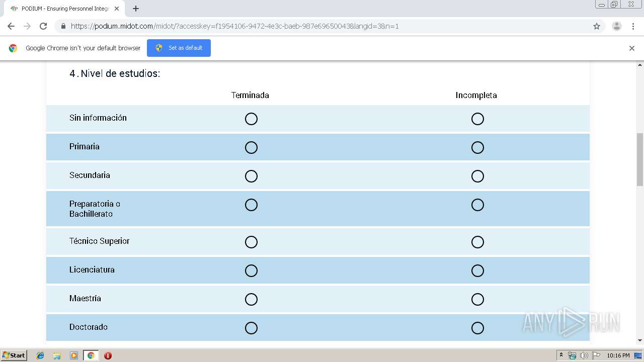
Task: Click the Terminada column header
Action: coord(250,95)
